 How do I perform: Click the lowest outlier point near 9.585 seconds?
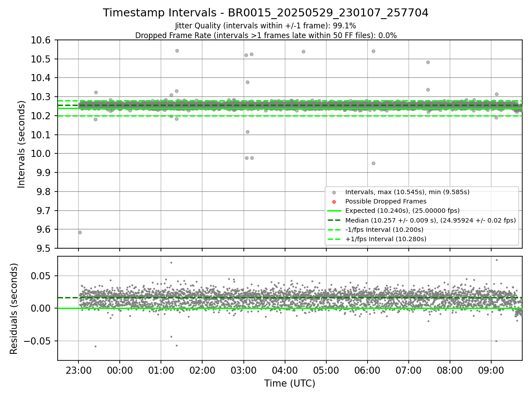pos(80,232)
